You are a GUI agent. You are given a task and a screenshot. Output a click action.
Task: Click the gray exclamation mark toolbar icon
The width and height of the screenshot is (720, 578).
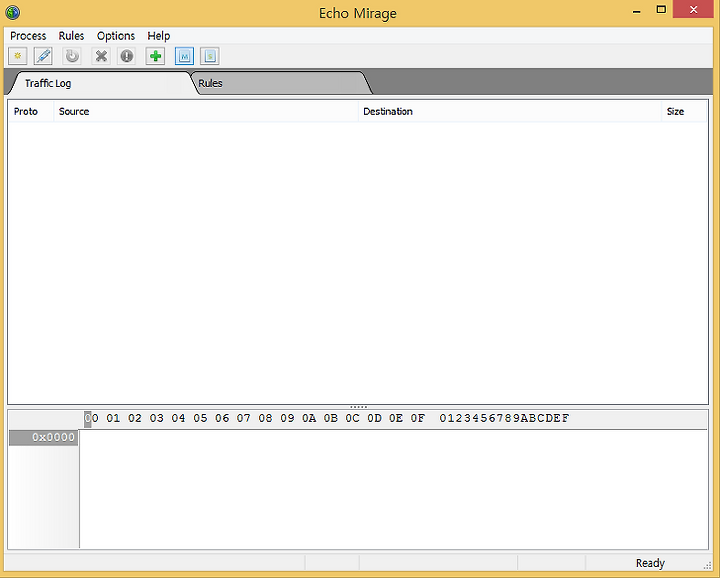tap(126, 56)
